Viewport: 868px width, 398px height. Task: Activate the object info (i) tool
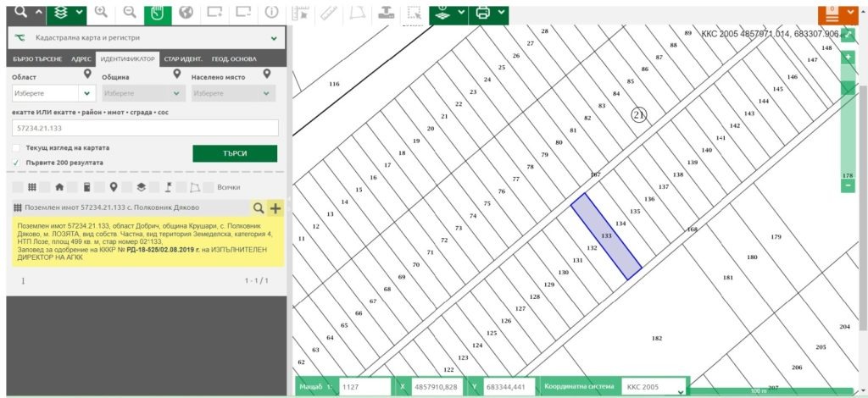pos(271,12)
